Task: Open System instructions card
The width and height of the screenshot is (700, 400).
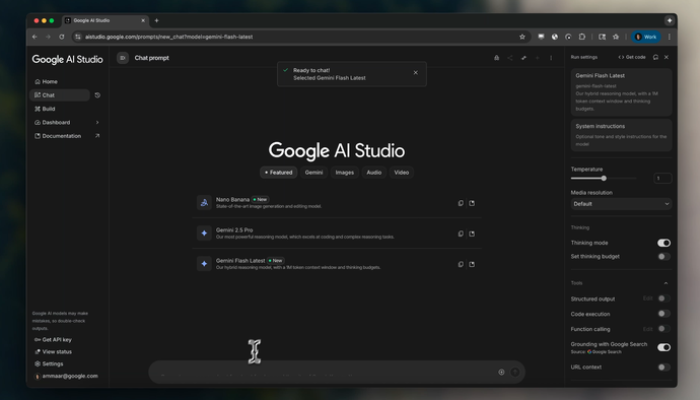Action: (x=621, y=135)
